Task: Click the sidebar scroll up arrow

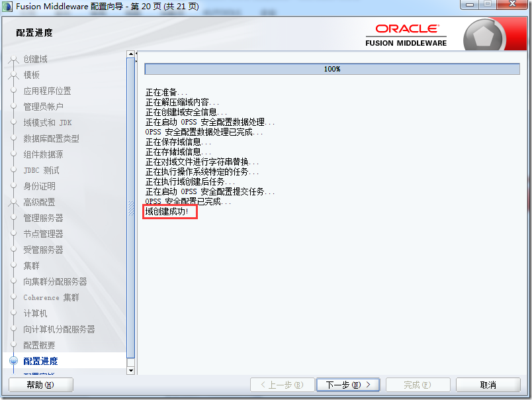Action: click(131, 54)
